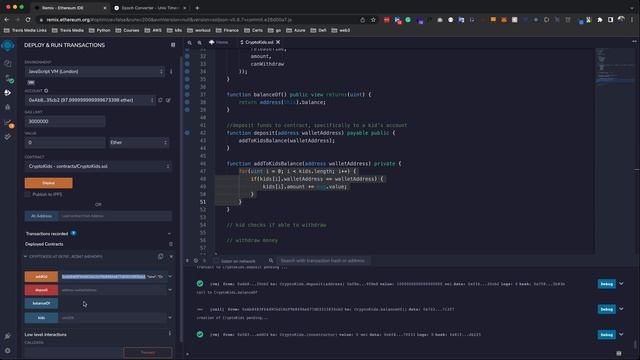Click the sign message icon beside account

[168, 100]
